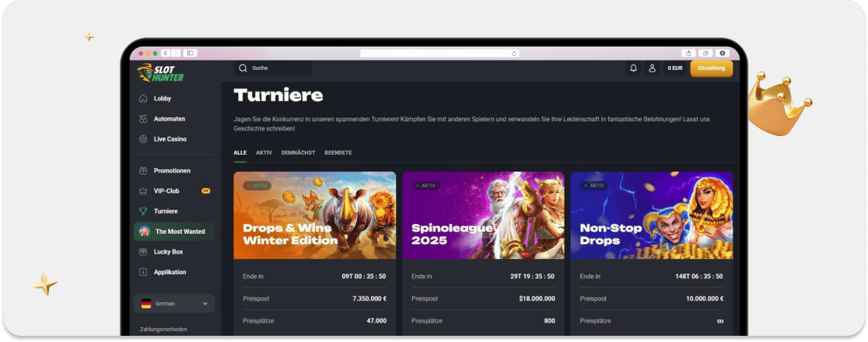Click the browser address bar

click(440, 54)
